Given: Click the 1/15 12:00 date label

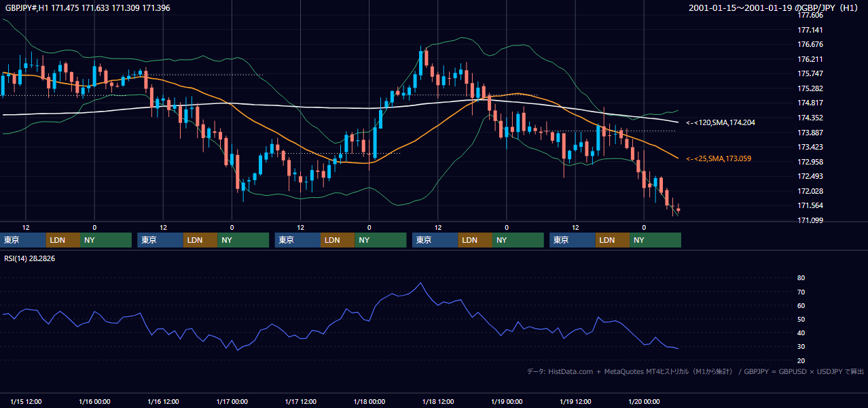Looking at the screenshot, I should [26, 401].
